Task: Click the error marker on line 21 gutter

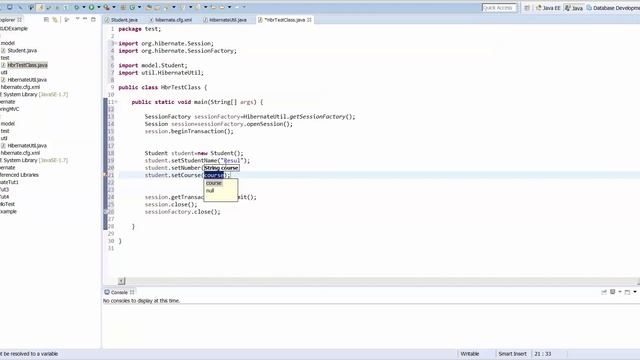Action: click(105, 175)
